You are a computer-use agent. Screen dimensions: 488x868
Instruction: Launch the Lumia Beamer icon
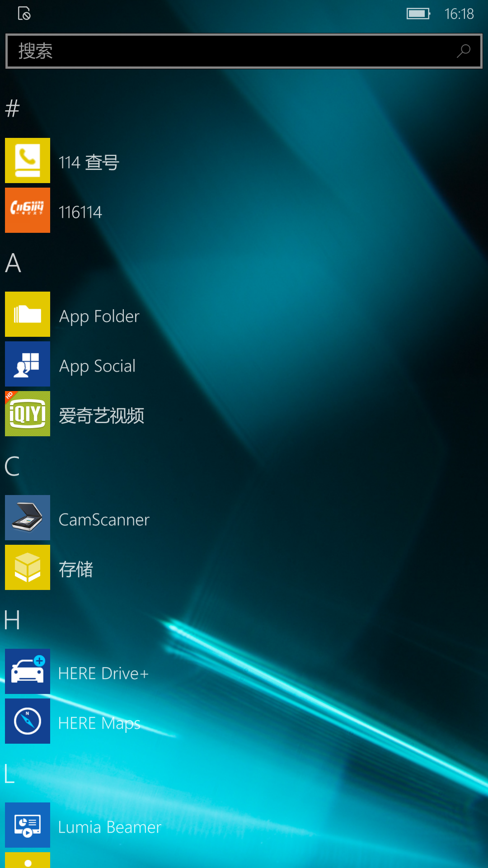tap(28, 825)
